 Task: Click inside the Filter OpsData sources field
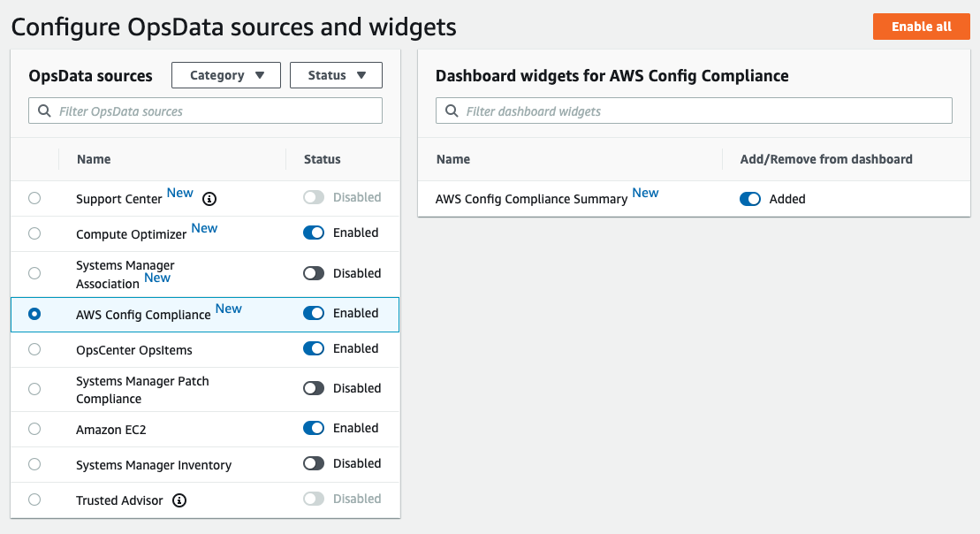tap(203, 111)
